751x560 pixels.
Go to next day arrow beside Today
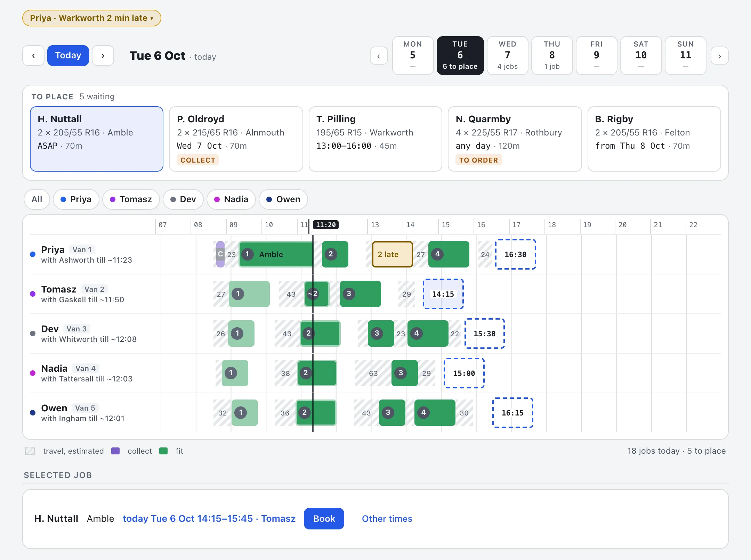[103, 56]
